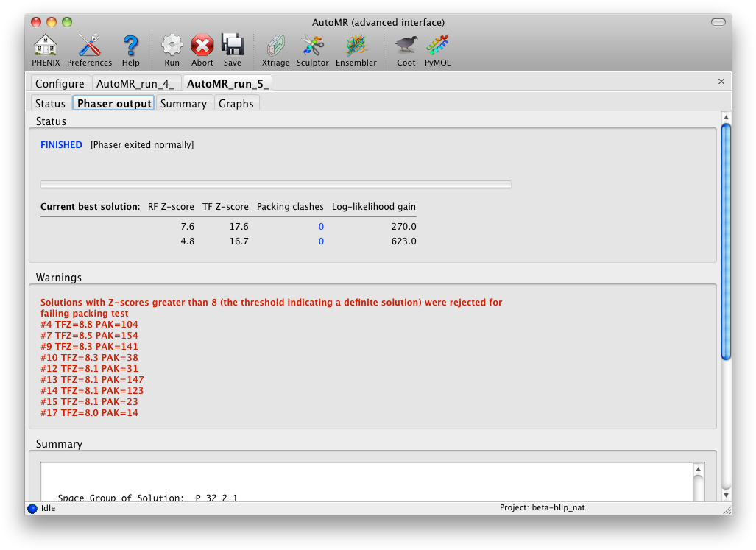The image size is (756, 550).
Task: Open the PHENIX main window via home icon
Action: (x=45, y=46)
